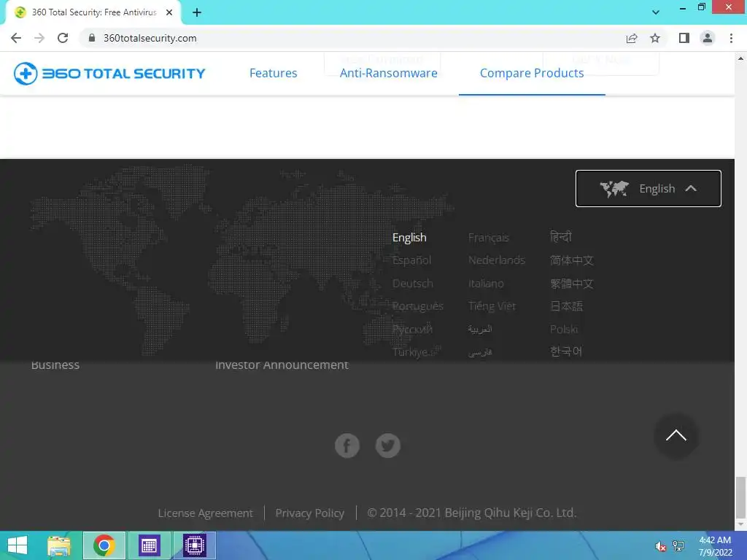The height and width of the screenshot is (560, 747).
Task: Click Chrome icon in taskbar
Action: [x=104, y=545]
